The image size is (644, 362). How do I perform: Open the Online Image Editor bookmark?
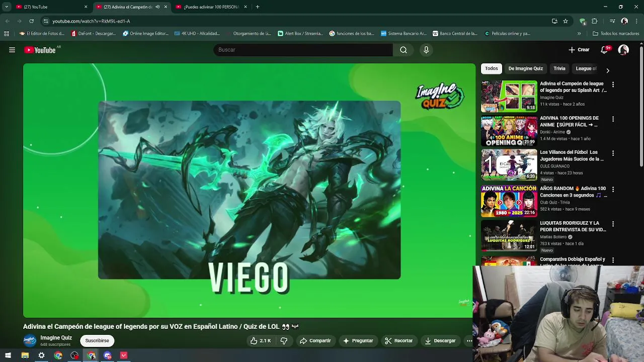(x=145, y=34)
